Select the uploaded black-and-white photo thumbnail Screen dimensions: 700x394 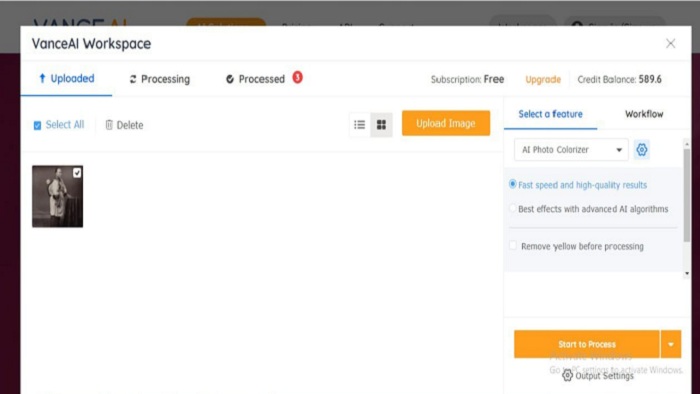tap(58, 196)
